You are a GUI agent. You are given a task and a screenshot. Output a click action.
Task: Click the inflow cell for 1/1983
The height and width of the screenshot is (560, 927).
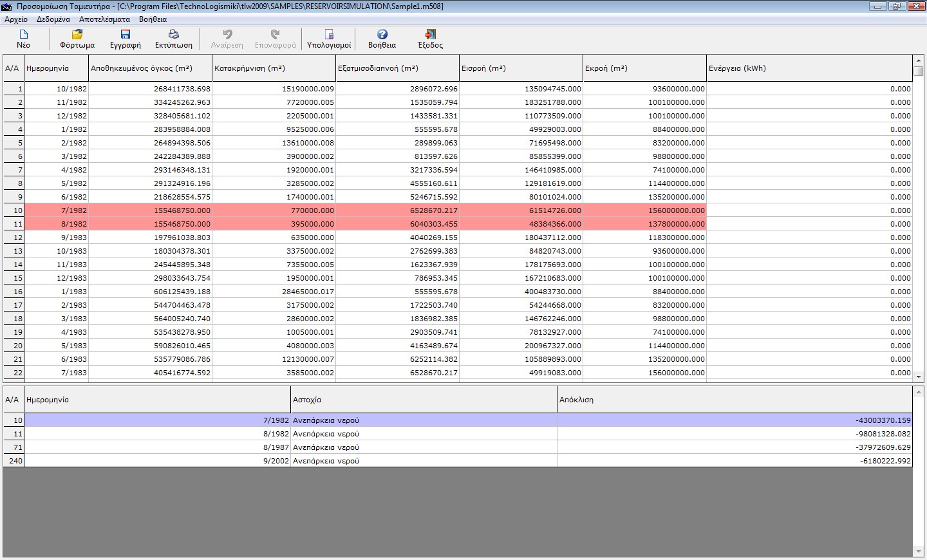click(521, 292)
